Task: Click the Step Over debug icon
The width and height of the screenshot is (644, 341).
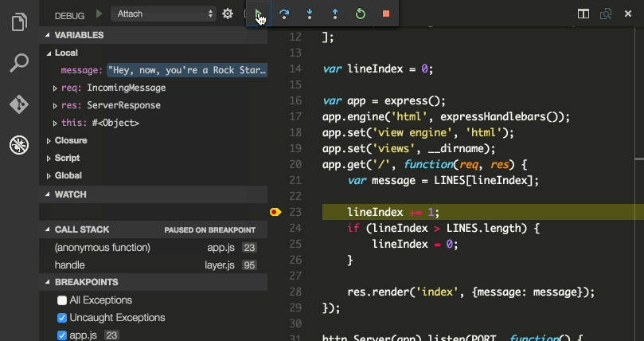Action: (284, 14)
